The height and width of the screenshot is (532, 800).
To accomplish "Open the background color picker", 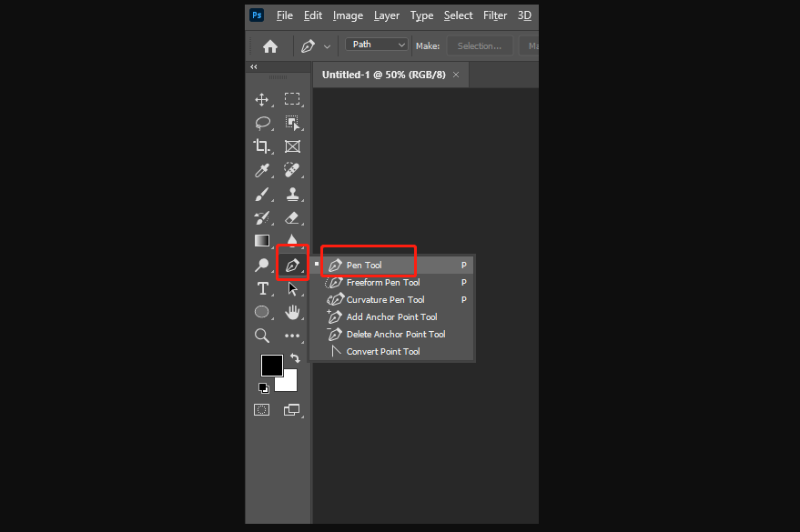I will tap(289, 382).
